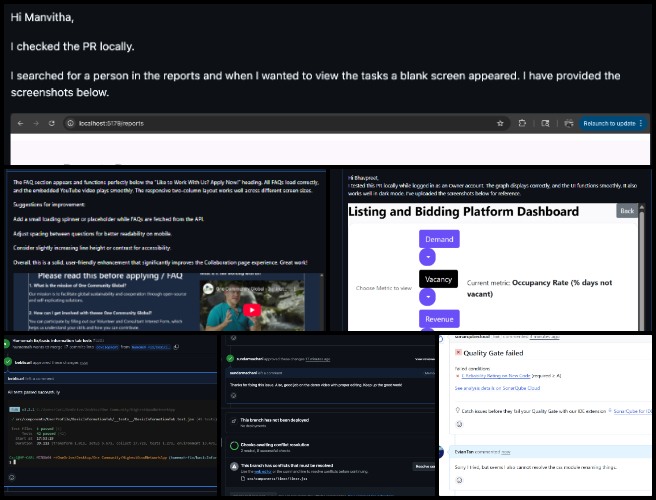Go forward using browser forward arrow
This screenshot has height=500, width=656.
coord(36,123)
